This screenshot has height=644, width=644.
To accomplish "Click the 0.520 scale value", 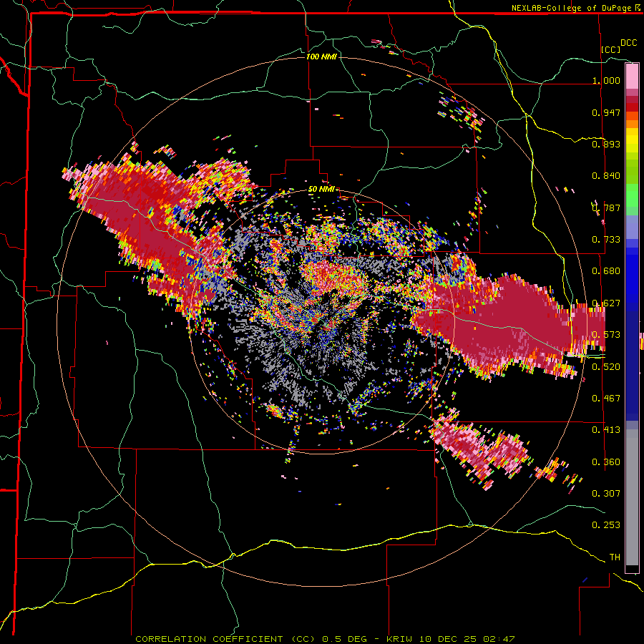I will coord(606,366).
